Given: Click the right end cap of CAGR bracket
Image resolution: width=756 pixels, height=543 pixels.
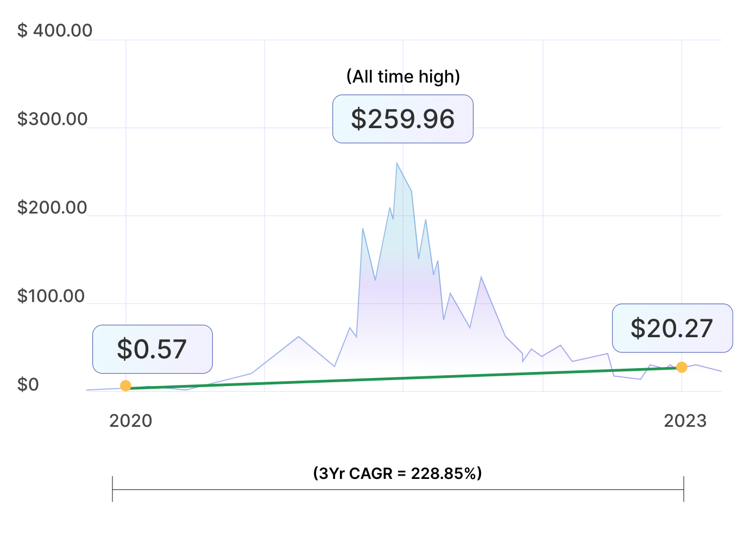Looking at the screenshot, I should [x=684, y=489].
